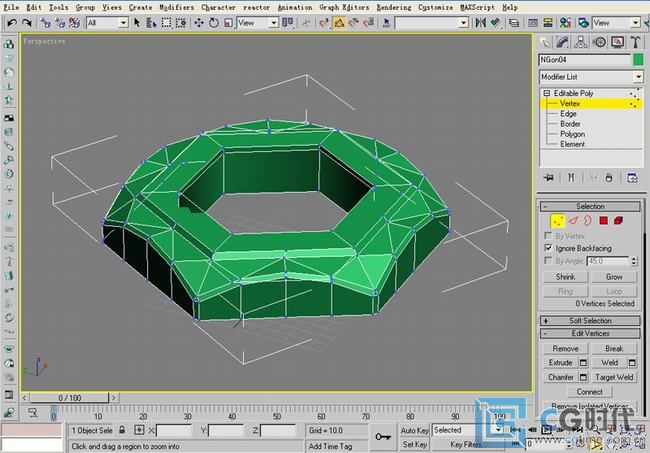Select the Polygon sub-object icon
Screen dimensions: 650x453
click(604, 220)
